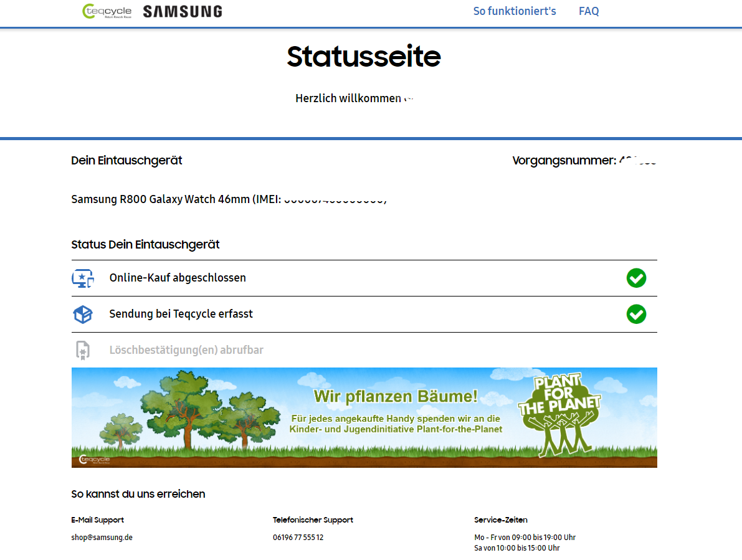Click the package box icon beside Sendung

tap(82, 315)
